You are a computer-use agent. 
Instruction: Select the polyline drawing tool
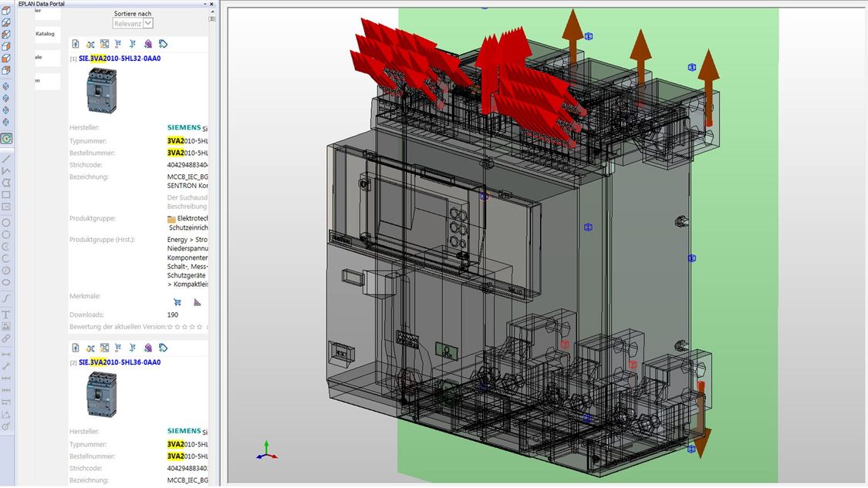click(x=6, y=171)
